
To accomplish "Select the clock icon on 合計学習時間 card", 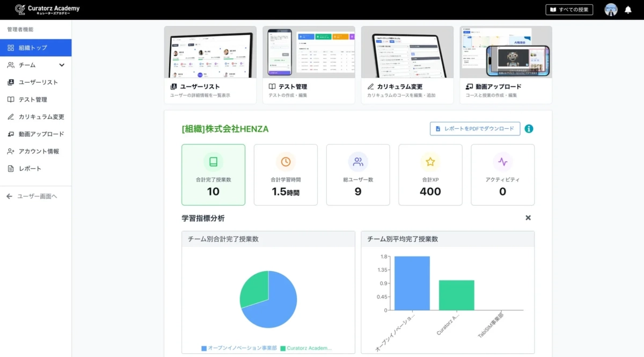I will click(x=286, y=161).
